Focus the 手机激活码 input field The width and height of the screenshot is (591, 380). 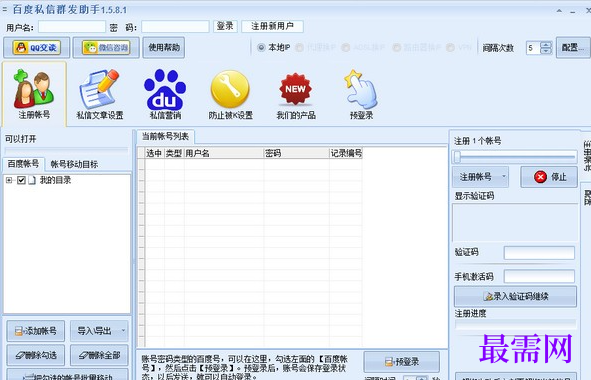[x=539, y=276]
